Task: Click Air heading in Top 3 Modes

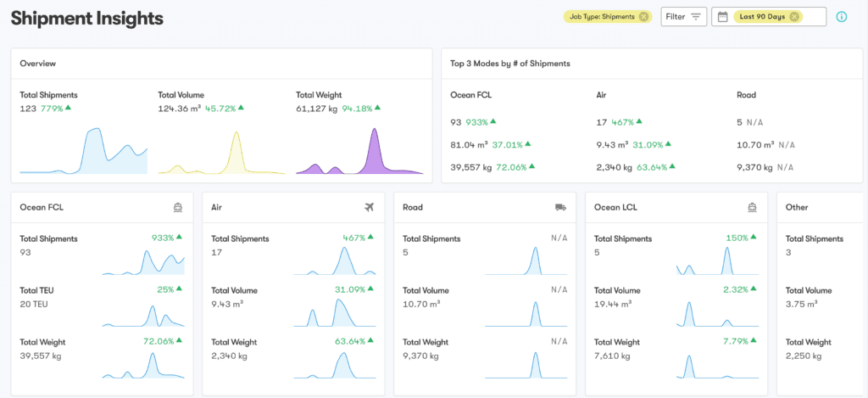Action: 599,95
